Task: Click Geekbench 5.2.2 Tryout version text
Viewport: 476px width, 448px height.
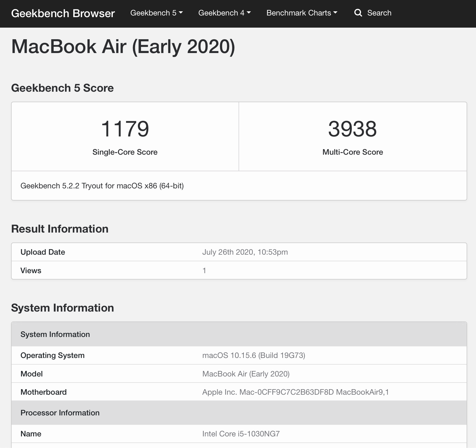Action: tap(102, 186)
